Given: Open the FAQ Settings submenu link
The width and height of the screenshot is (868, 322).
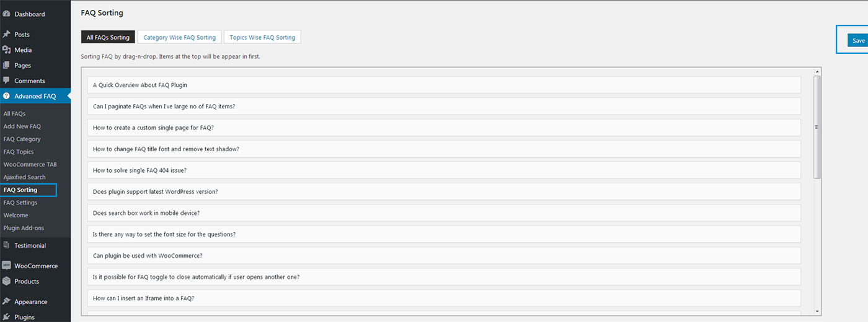Looking at the screenshot, I should 20,202.
